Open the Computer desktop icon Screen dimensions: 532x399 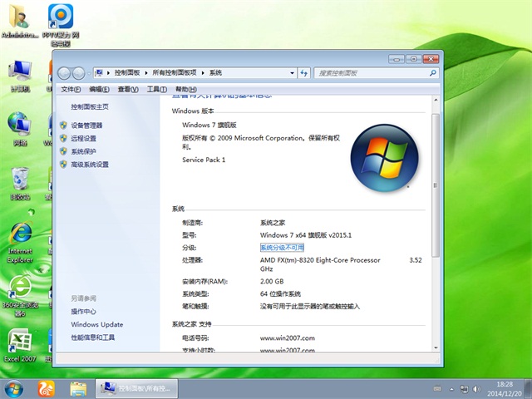click(x=20, y=76)
